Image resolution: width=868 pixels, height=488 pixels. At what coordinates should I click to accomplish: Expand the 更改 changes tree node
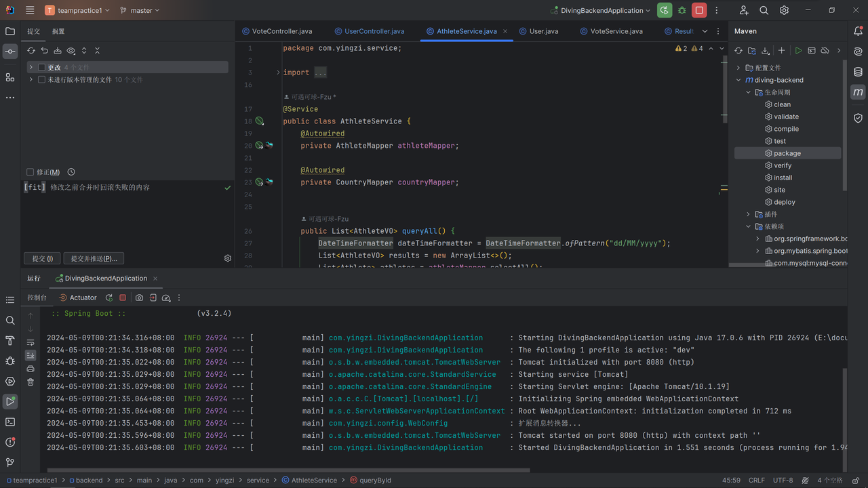pyautogui.click(x=31, y=67)
